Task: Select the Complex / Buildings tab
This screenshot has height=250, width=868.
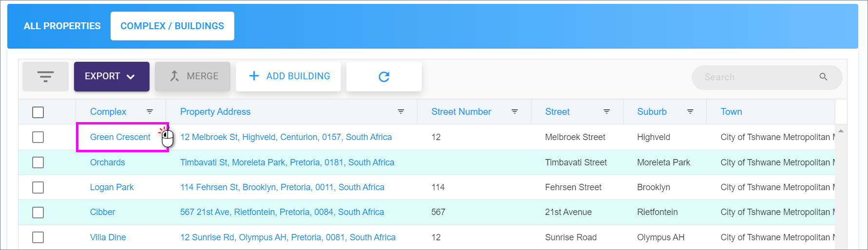Action: point(172,26)
